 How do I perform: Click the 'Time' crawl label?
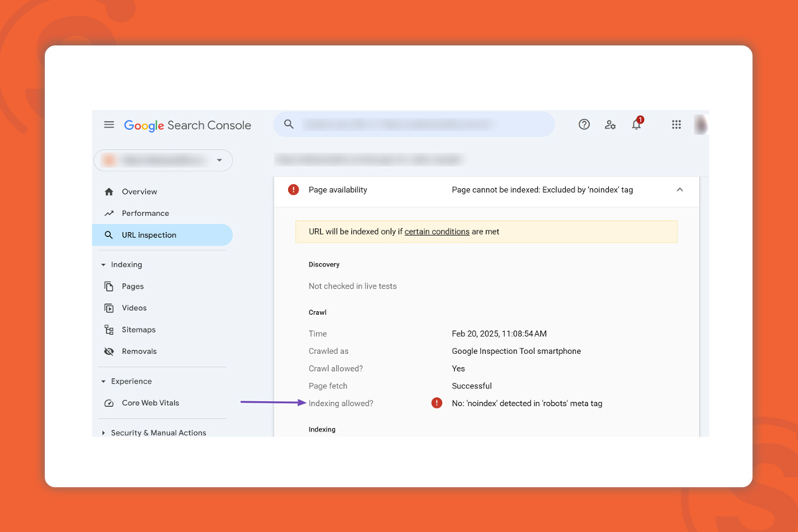318,333
